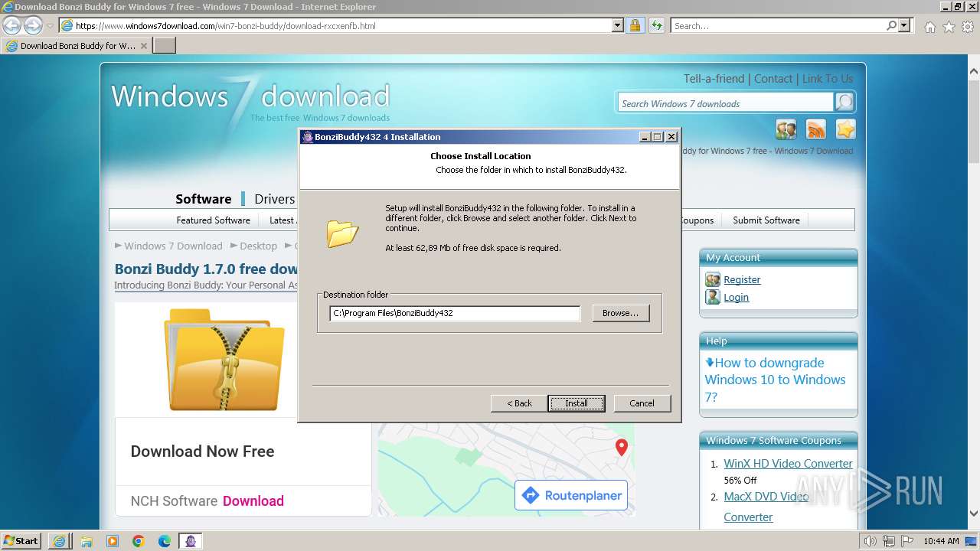Select the BonziBuddy installer taskbar icon
The image size is (980, 551).
(191, 541)
